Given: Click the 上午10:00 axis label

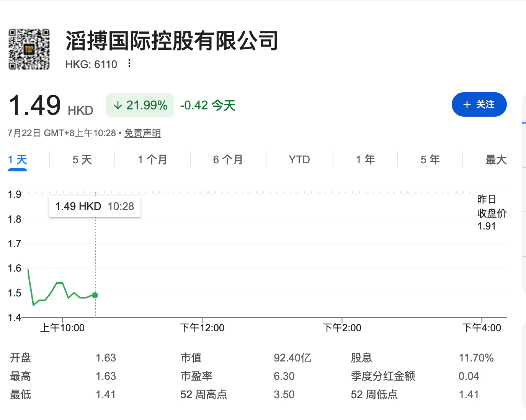Looking at the screenshot, I should click(x=62, y=328).
